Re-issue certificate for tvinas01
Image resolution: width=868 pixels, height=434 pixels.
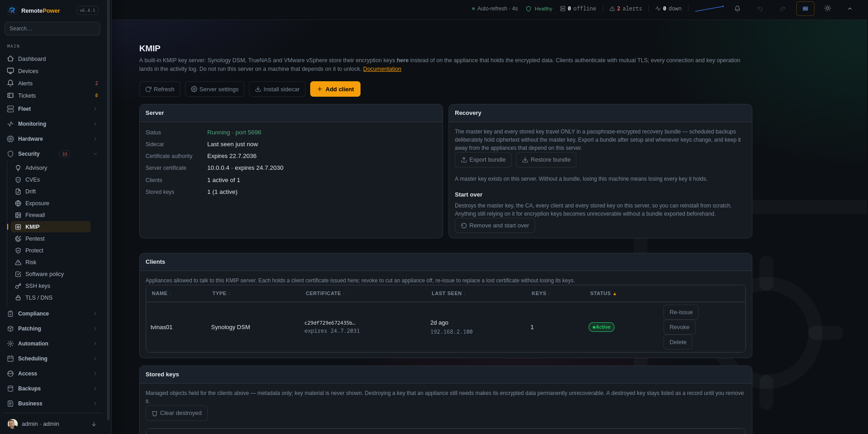(681, 312)
